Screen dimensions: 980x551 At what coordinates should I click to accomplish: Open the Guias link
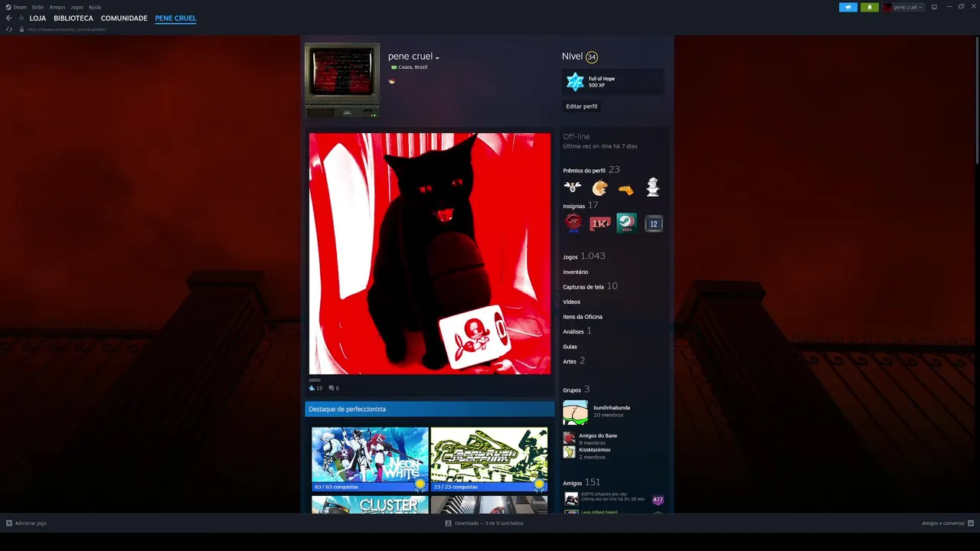(x=570, y=347)
